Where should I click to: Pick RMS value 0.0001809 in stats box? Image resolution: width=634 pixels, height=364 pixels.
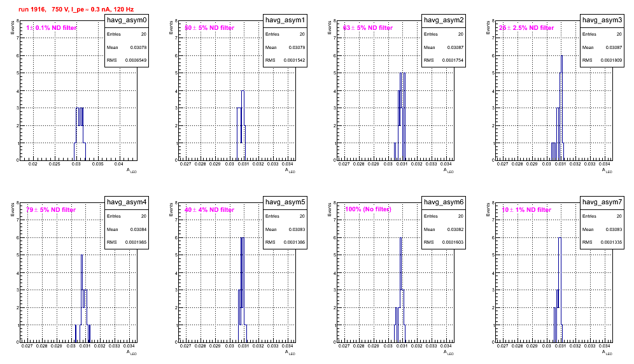coord(611,60)
